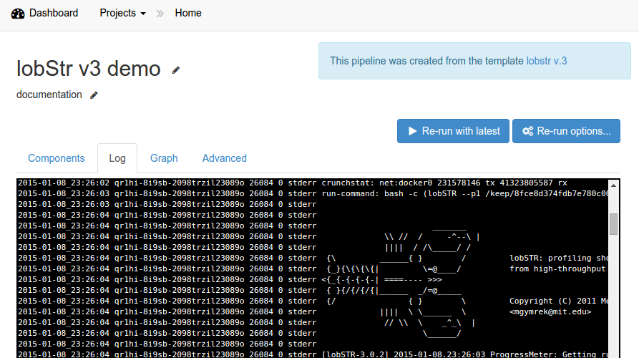
Task: Click the log panel scrollbar thumb
Action: coord(613,223)
